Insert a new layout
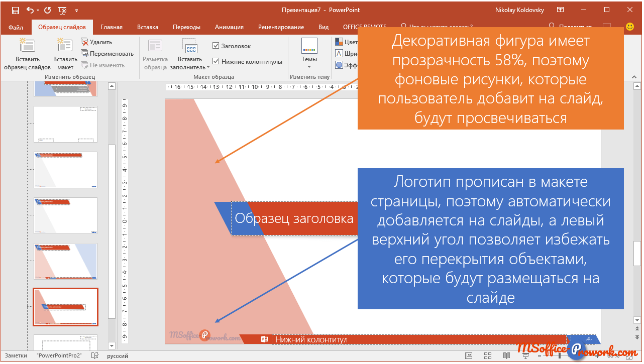 (x=65, y=54)
